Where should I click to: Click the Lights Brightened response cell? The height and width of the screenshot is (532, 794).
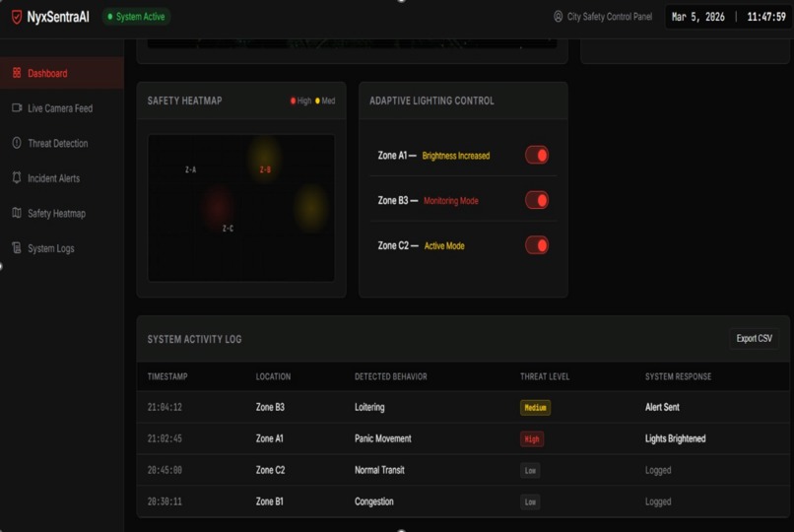(675, 438)
